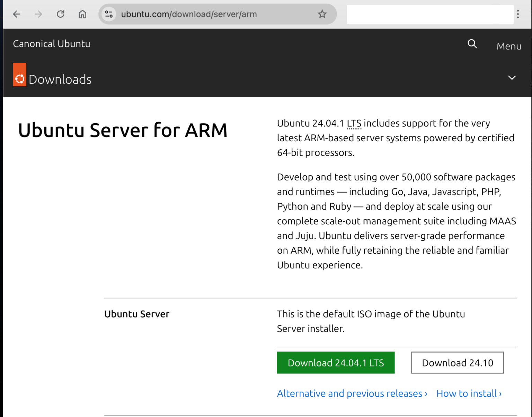This screenshot has width=532, height=417.
Task: Go to the browser home page
Action: pos(82,14)
